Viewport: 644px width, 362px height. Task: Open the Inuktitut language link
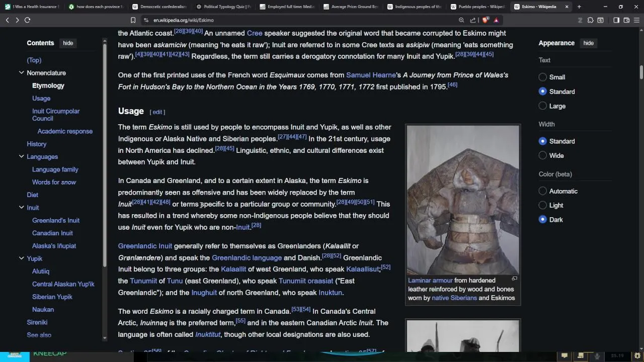pos(208,334)
